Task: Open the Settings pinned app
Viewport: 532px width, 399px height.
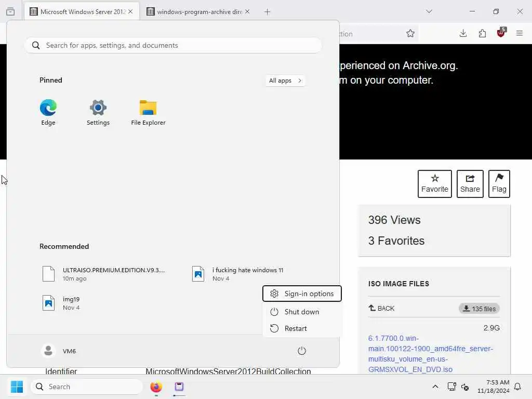Action: point(98,112)
